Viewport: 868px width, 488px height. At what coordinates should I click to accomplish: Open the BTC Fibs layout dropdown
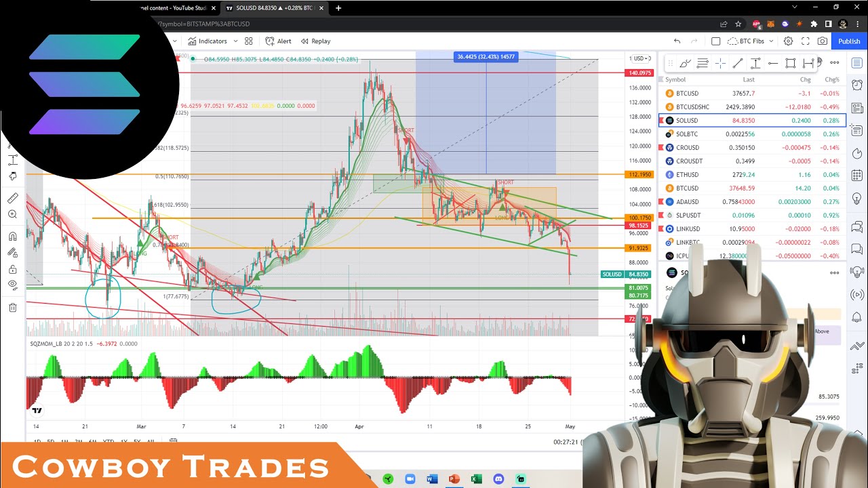(x=749, y=41)
